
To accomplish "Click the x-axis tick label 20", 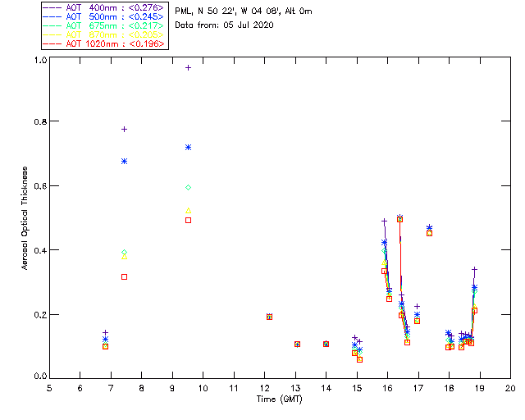I will [510, 388].
